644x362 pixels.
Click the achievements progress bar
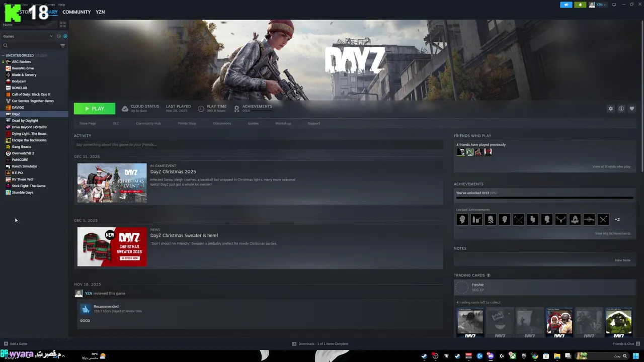point(544,198)
